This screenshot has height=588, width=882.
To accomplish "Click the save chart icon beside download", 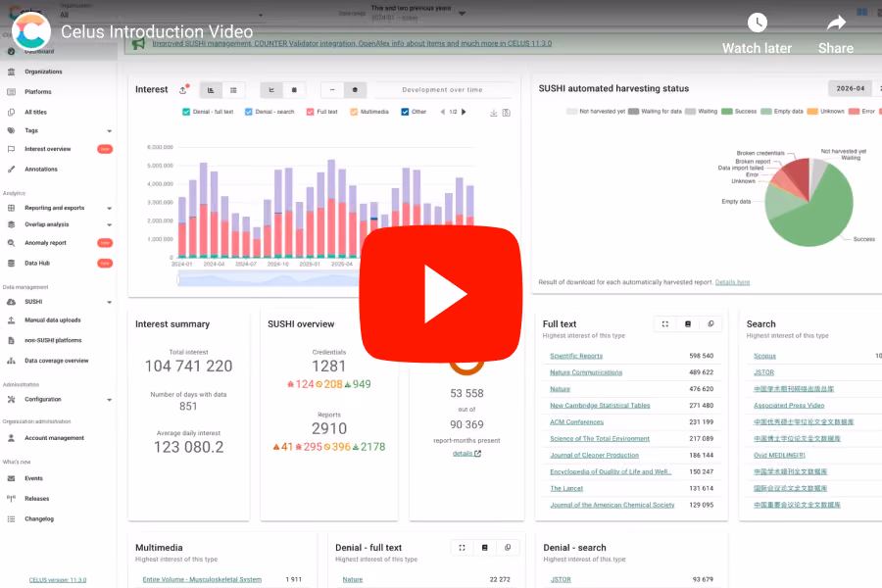I will coord(507,113).
